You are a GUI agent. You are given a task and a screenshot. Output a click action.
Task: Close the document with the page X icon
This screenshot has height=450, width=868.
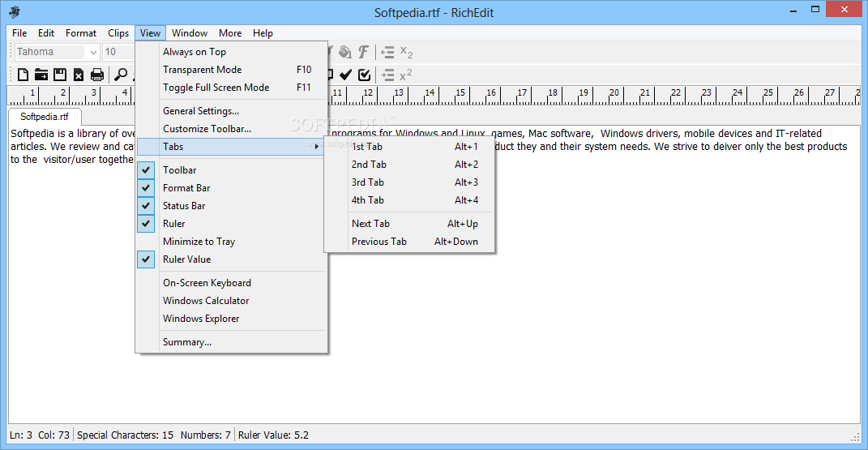click(79, 75)
